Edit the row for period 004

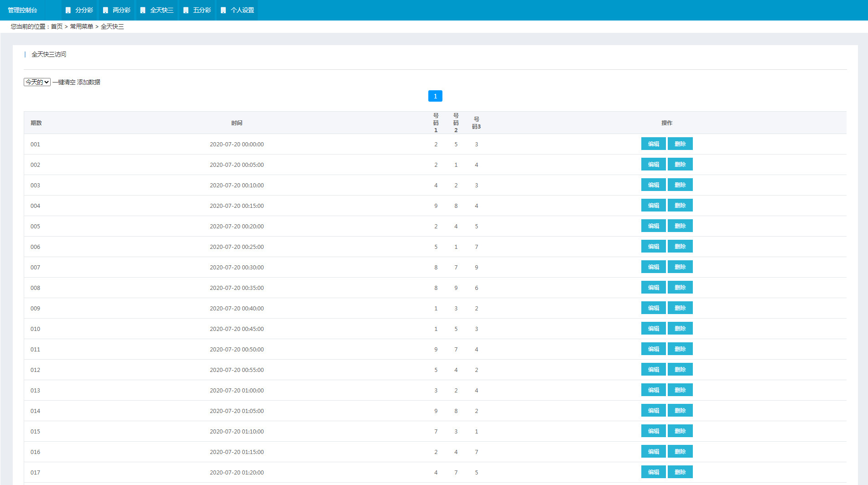coord(653,206)
